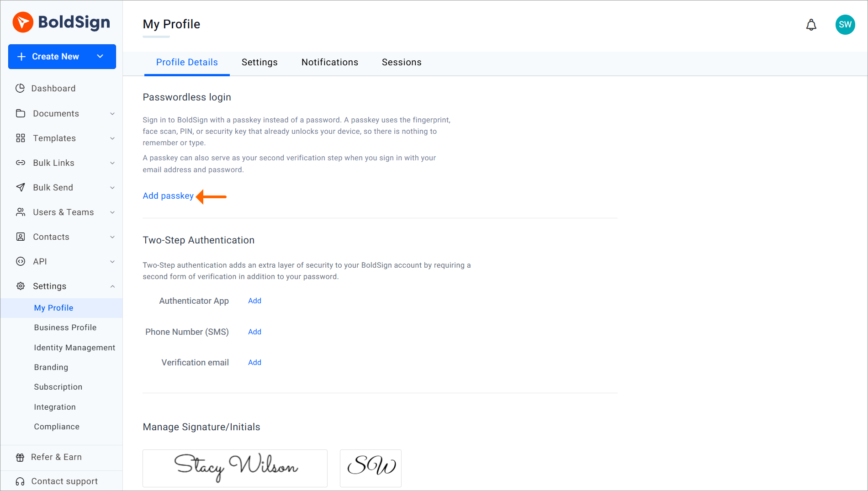Image resolution: width=868 pixels, height=491 pixels.
Task: Open the Sessions tab
Action: [x=402, y=63]
